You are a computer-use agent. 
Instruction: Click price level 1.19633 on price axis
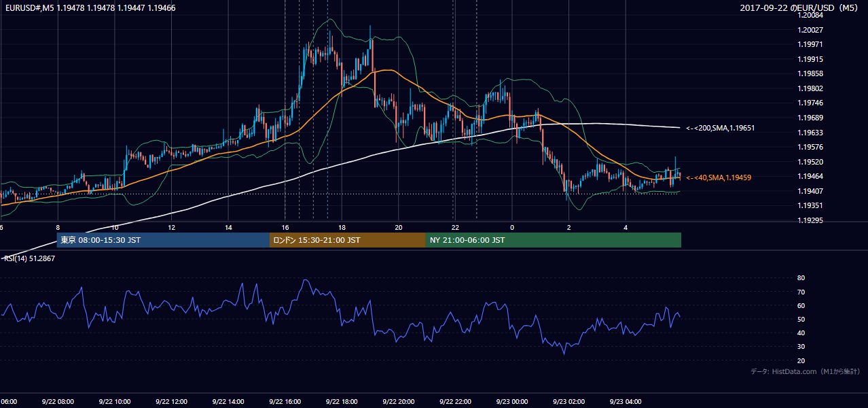811,133
